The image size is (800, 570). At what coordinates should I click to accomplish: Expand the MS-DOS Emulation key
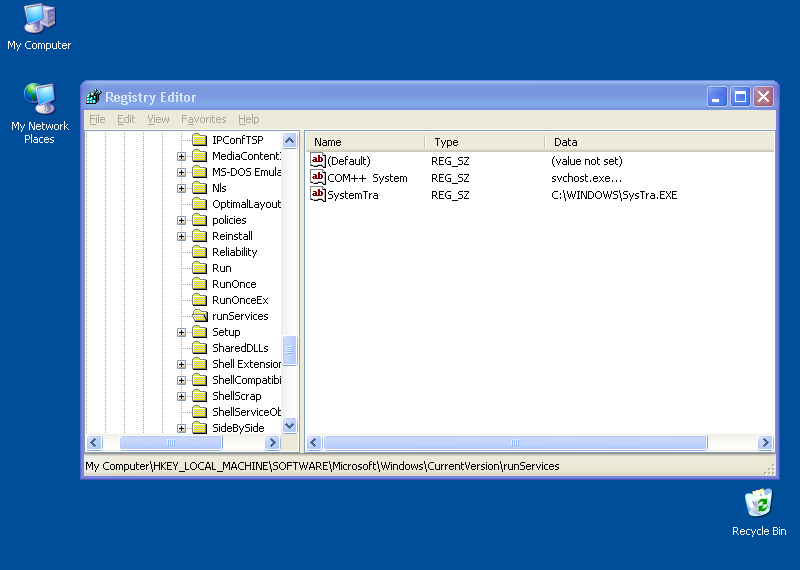(181, 172)
